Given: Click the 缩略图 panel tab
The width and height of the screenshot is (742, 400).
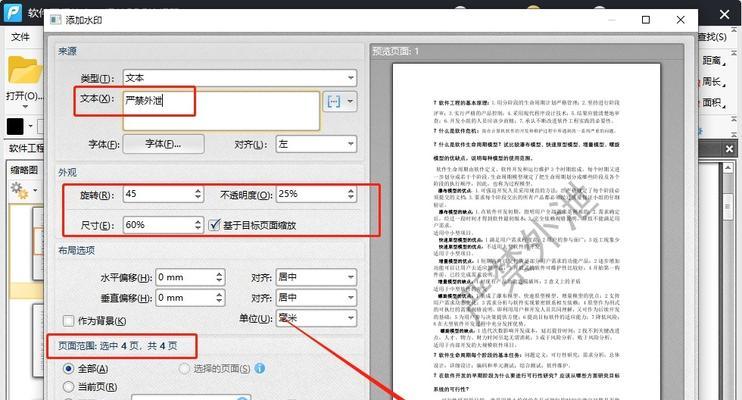Looking at the screenshot, I should pyautogui.click(x=24, y=170).
